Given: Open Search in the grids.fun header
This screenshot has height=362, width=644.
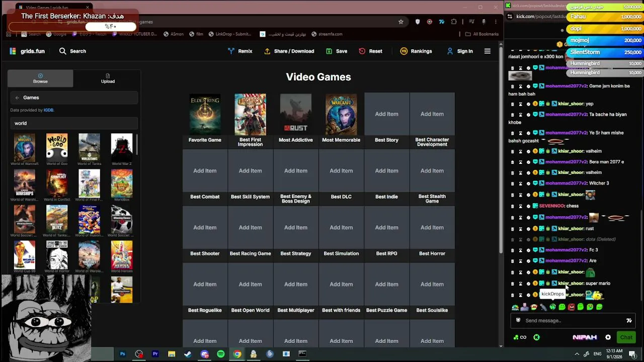Looking at the screenshot, I should point(72,51).
